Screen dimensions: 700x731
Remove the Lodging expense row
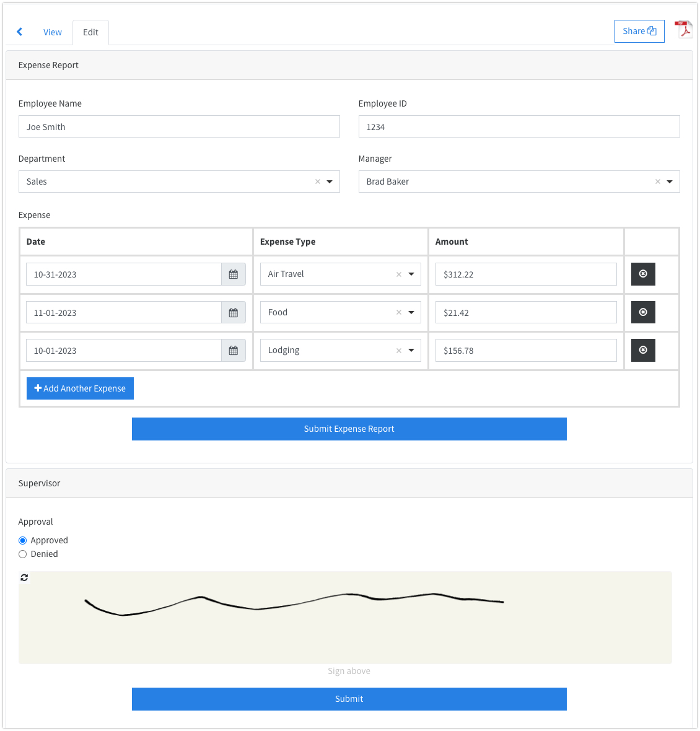pos(643,350)
